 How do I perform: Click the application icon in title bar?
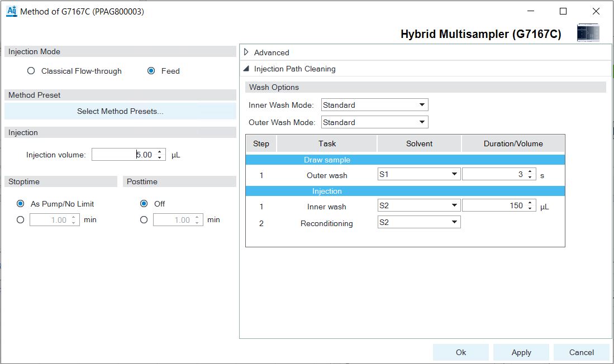[11, 11]
